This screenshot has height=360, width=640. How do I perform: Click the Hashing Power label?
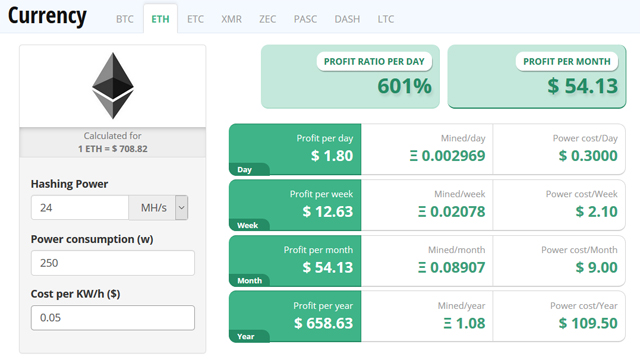tap(69, 184)
